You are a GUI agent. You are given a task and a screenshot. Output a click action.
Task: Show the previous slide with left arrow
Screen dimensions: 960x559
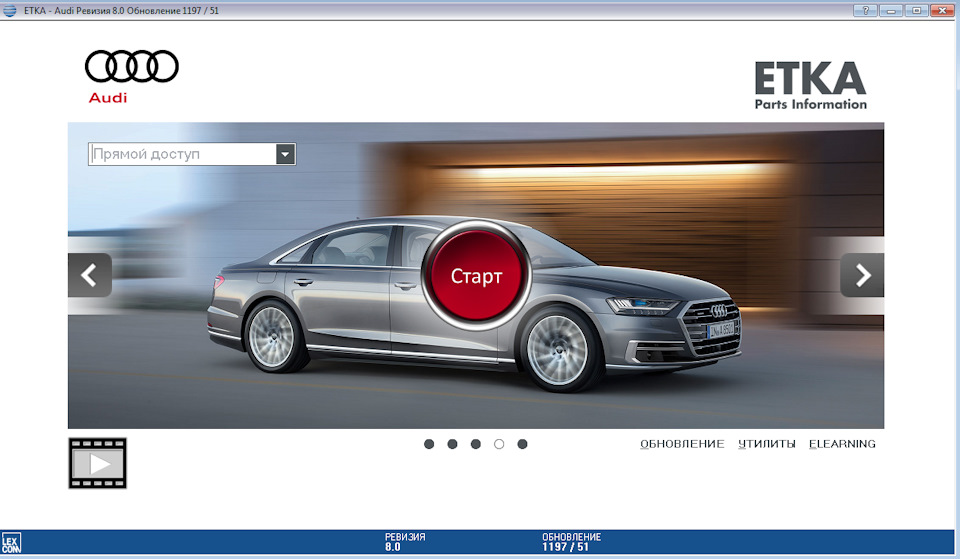coord(89,275)
